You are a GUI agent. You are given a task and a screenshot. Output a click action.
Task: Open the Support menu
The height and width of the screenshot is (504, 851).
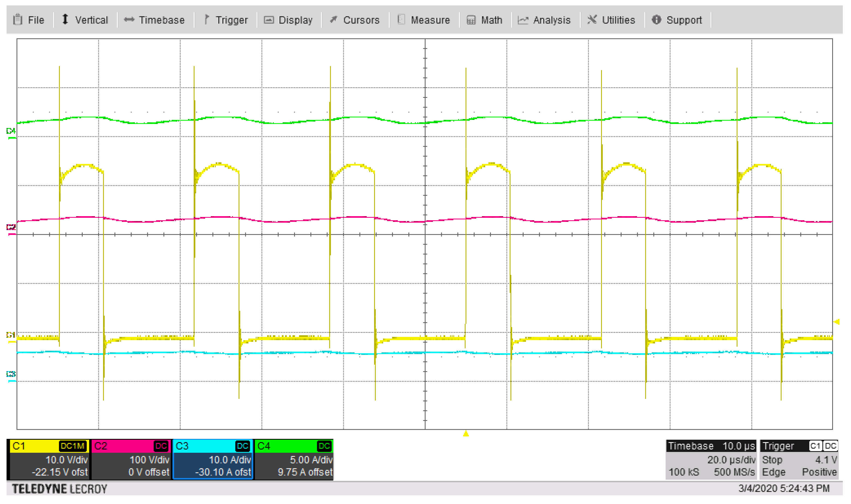[x=677, y=20]
